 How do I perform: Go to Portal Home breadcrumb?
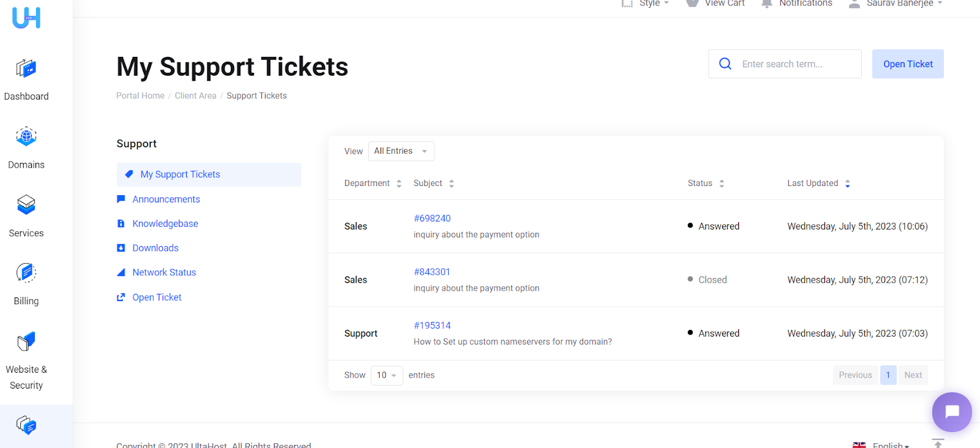click(x=140, y=95)
